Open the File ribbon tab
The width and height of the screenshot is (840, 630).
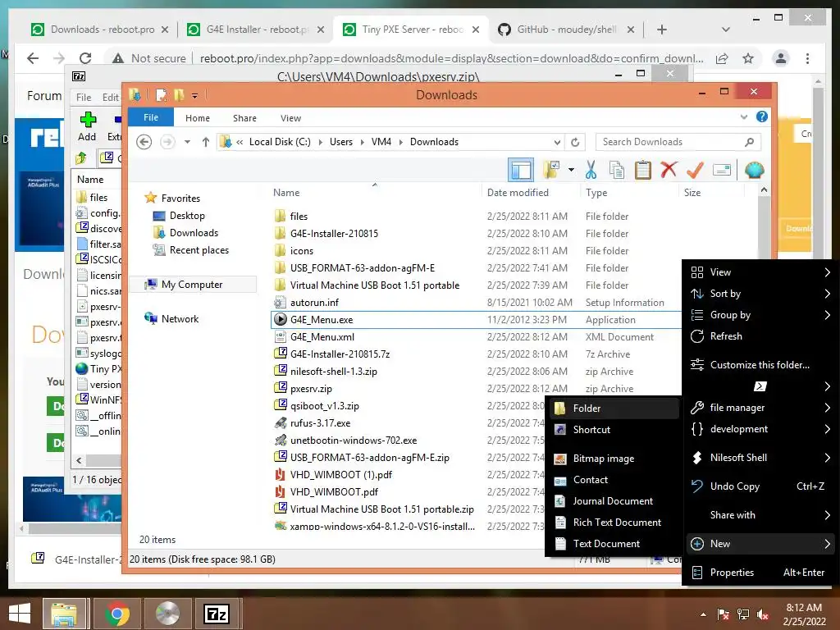151,117
